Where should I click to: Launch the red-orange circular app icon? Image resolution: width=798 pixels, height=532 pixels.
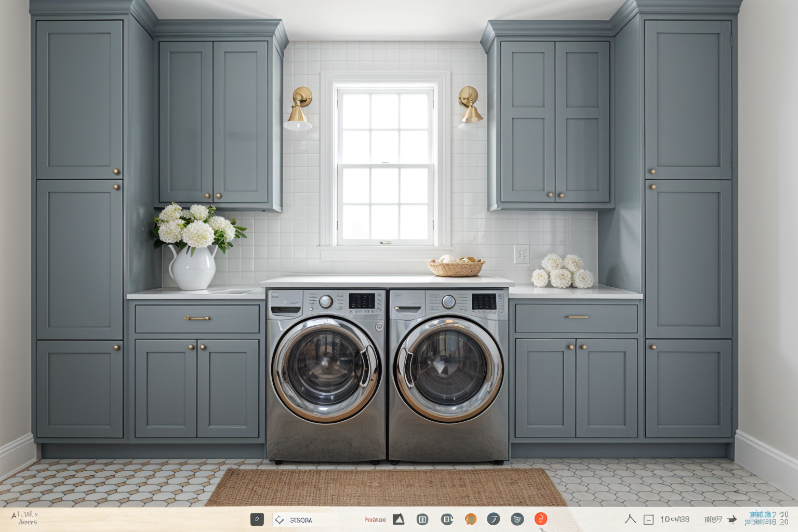[x=541, y=519]
